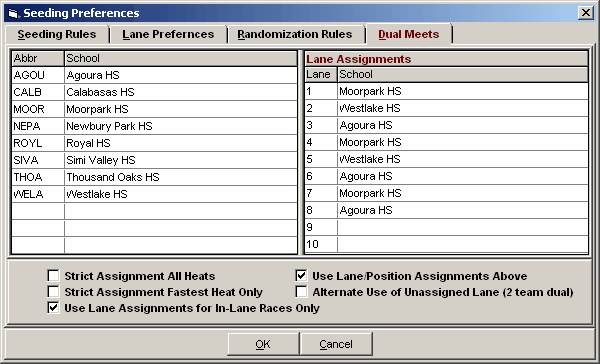
Task: Select Agoura HS in school list
Action: point(181,75)
